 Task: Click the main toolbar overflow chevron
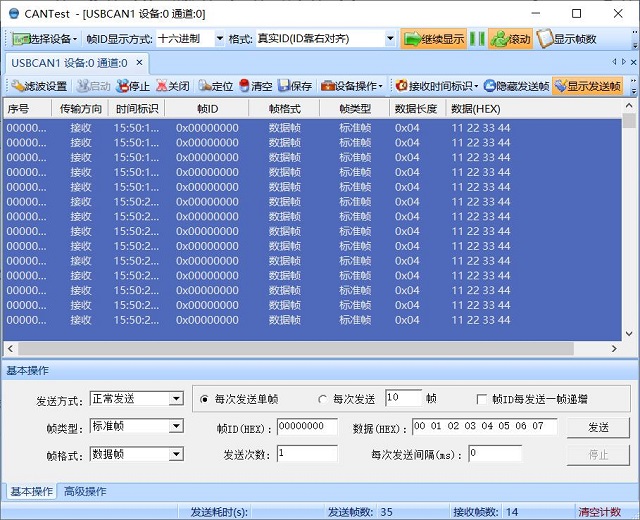tap(634, 40)
